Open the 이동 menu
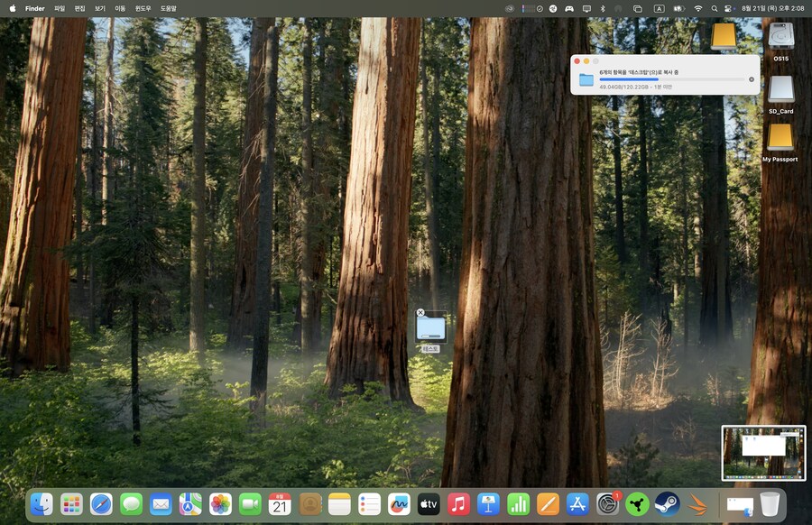 120,8
